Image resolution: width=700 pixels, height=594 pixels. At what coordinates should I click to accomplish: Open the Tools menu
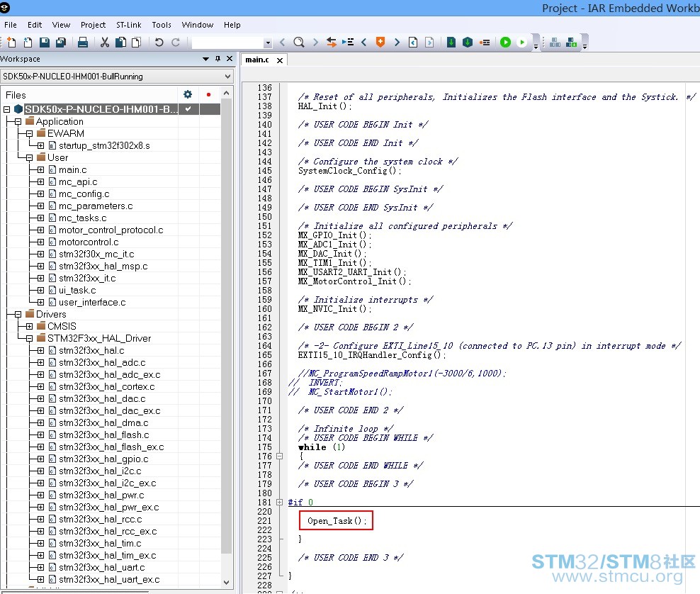point(161,25)
